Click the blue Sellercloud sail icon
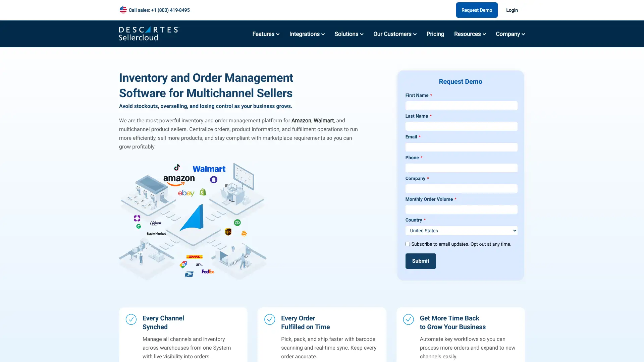The image size is (644, 362). [192, 218]
